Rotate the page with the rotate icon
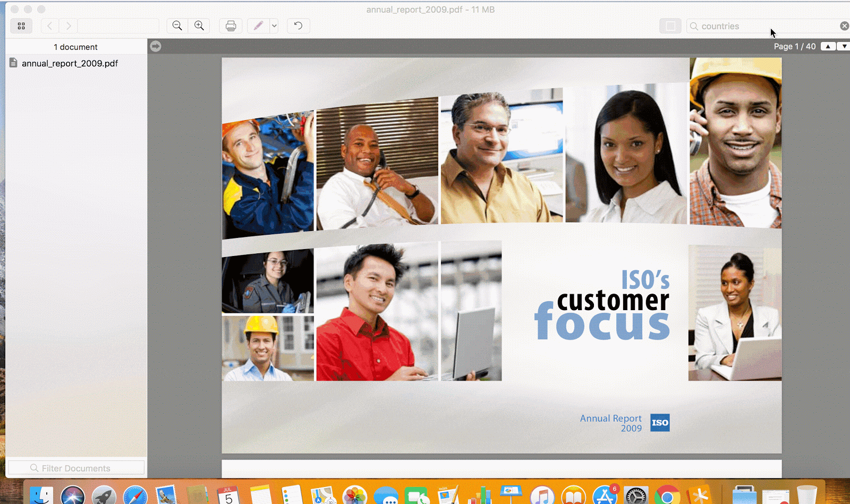The width and height of the screenshot is (850, 504). [299, 25]
